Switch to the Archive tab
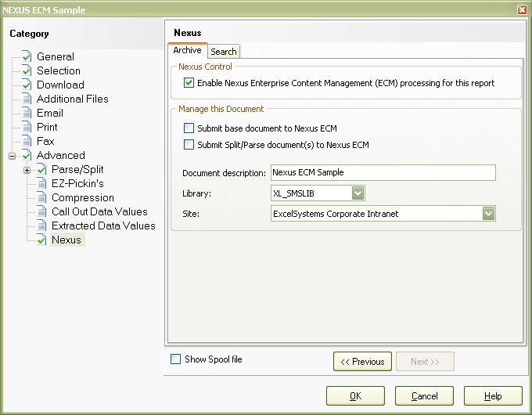532x415 pixels. [187, 50]
